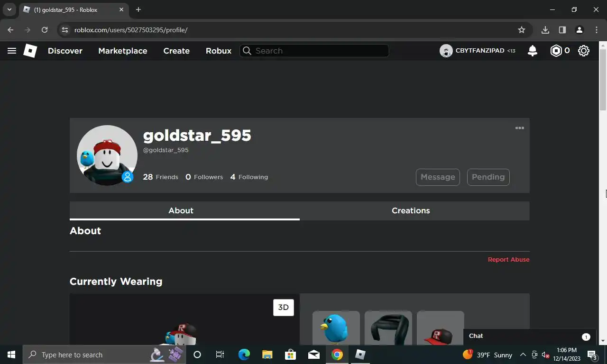Reload the current page
This screenshot has height=364, width=607.
click(45, 30)
